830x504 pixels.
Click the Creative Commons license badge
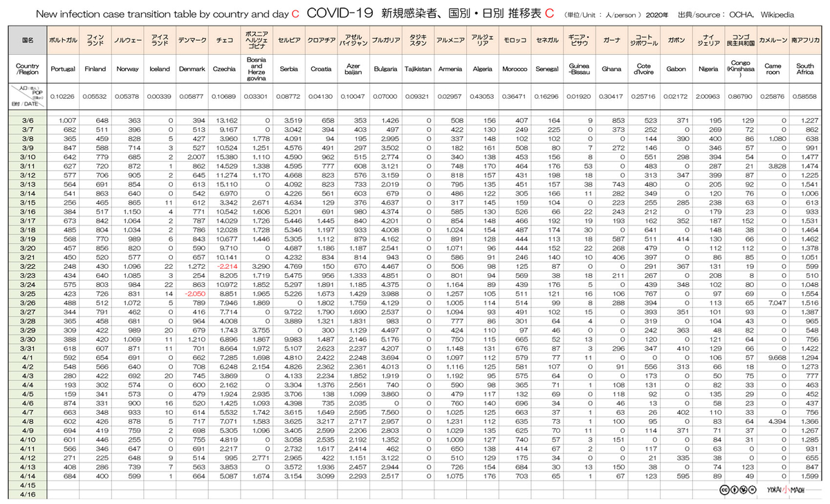point(737,489)
